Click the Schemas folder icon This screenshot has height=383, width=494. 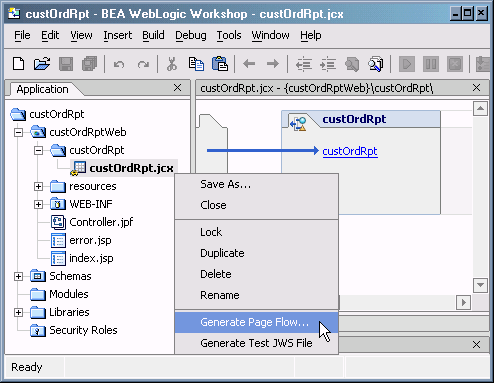click(38, 276)
